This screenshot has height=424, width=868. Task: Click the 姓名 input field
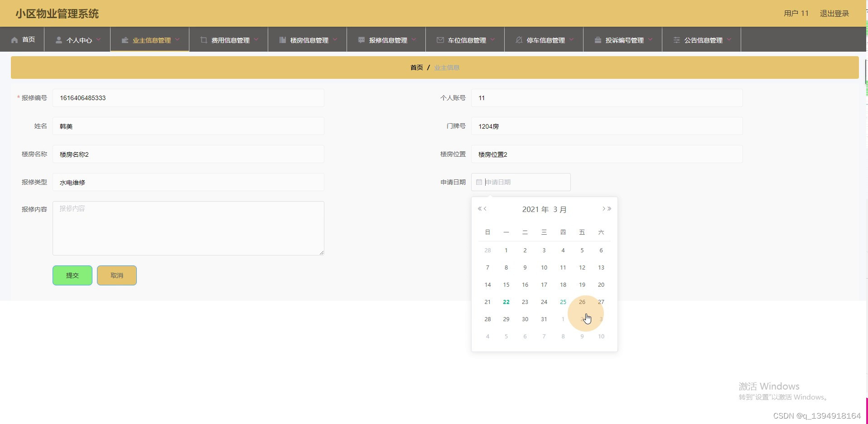tap(188, 126)
